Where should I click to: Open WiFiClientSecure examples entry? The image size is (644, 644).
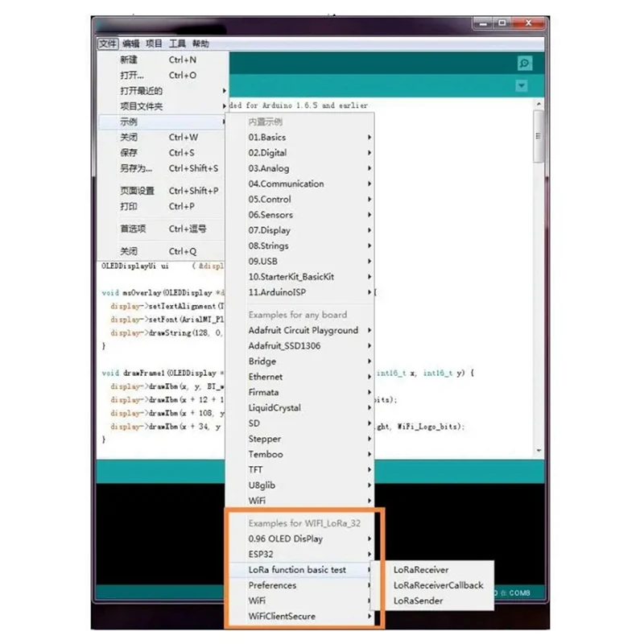point(300,617)
